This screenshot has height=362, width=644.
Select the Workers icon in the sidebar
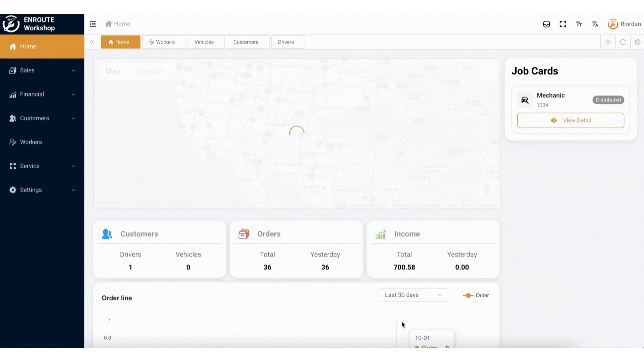tap(13, 142)
